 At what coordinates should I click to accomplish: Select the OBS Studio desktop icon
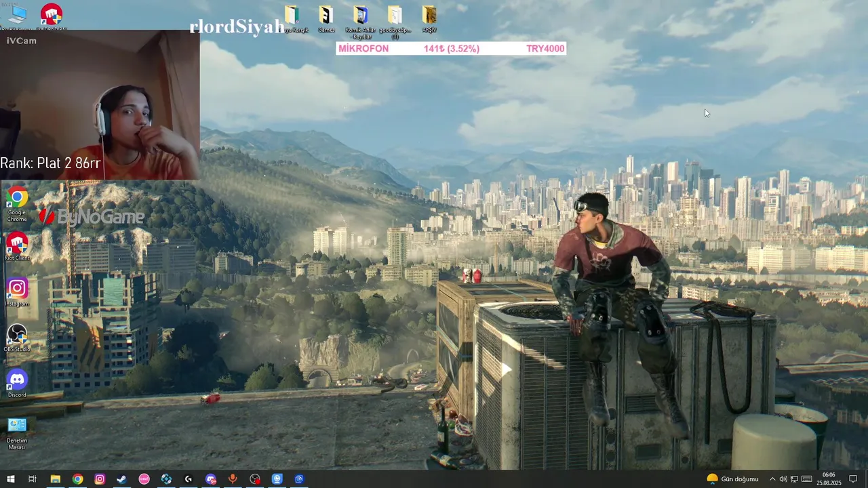coord(17,338)
